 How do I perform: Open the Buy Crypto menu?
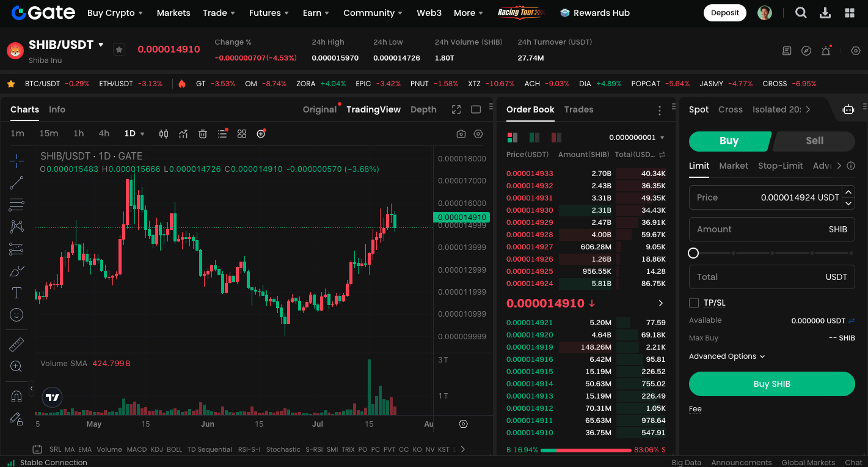pos(115,13)
